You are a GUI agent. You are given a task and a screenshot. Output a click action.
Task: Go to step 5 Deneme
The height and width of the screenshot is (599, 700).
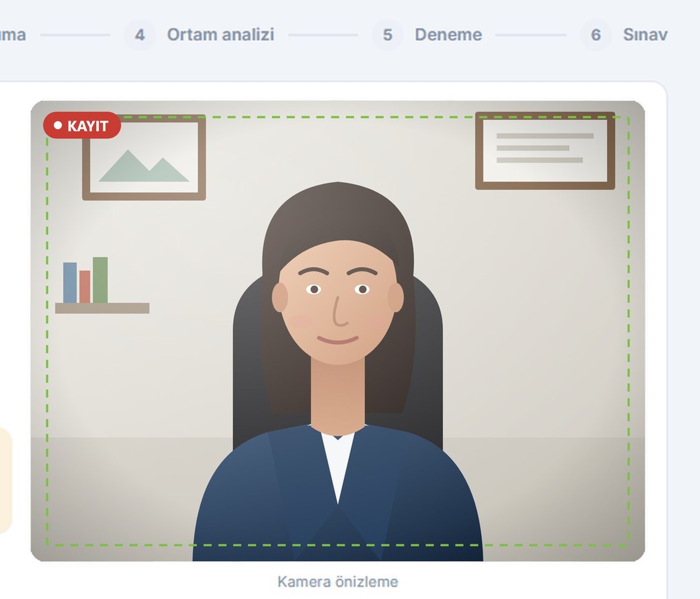427,35
